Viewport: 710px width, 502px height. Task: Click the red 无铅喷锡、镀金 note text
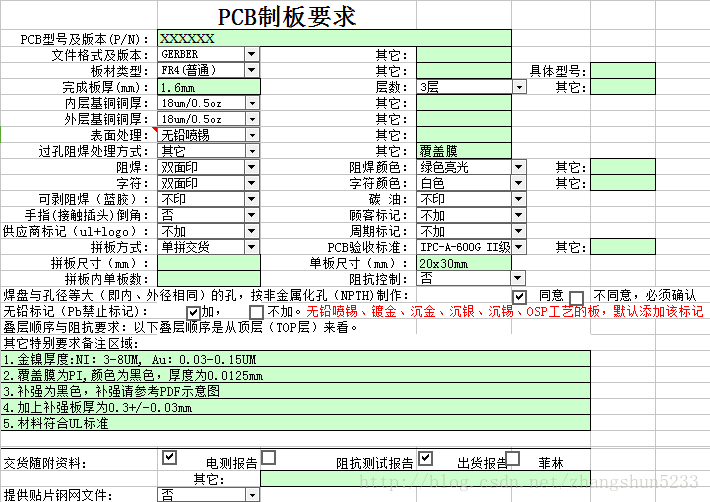504,311
